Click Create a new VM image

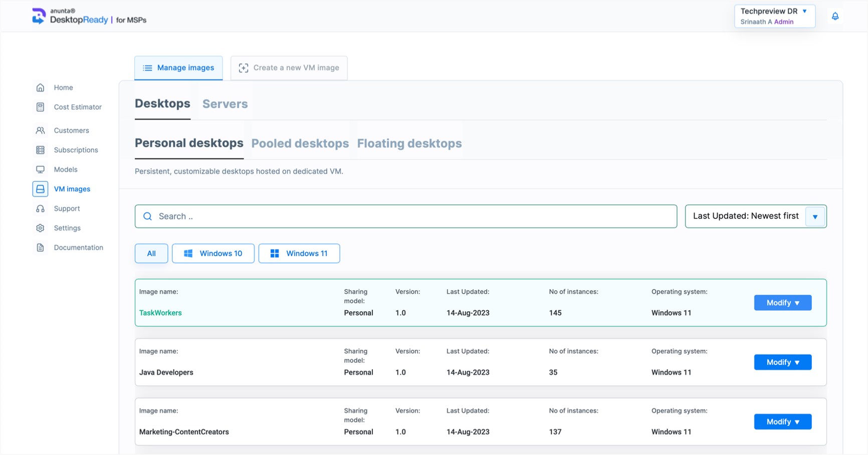pyautogui.click(x=289, y=68)
